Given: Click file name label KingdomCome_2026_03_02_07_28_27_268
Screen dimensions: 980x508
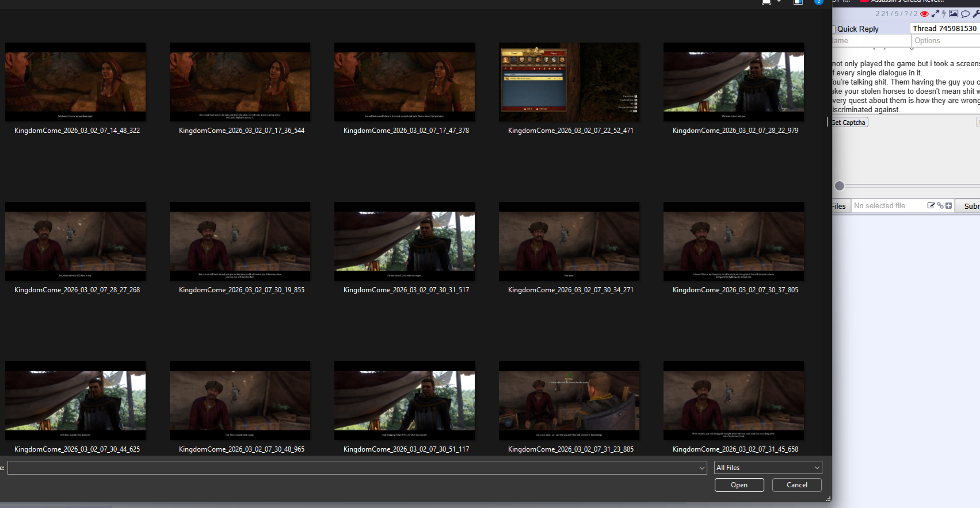Looking at the screenshot, I should (x=77, y=290).
